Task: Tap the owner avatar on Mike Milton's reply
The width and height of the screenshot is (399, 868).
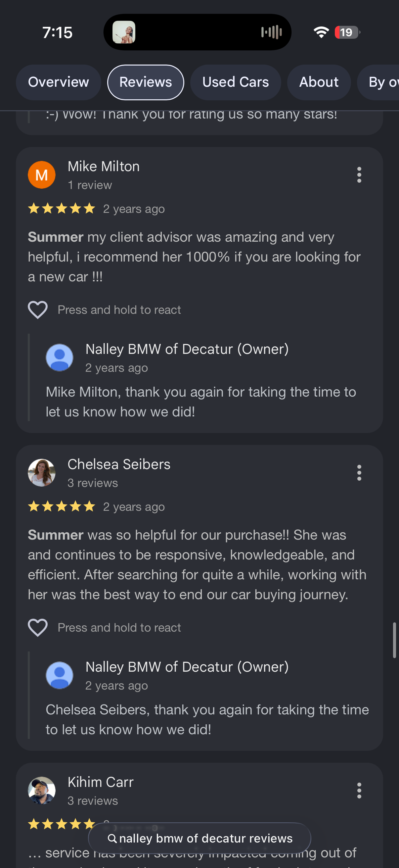Action: click(x=59, y=358)
